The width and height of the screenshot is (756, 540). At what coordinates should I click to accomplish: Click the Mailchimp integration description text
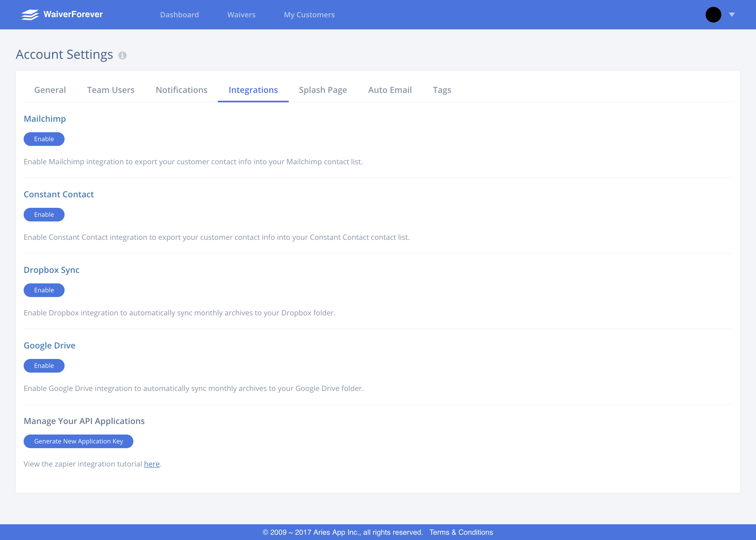click(193, 162)
